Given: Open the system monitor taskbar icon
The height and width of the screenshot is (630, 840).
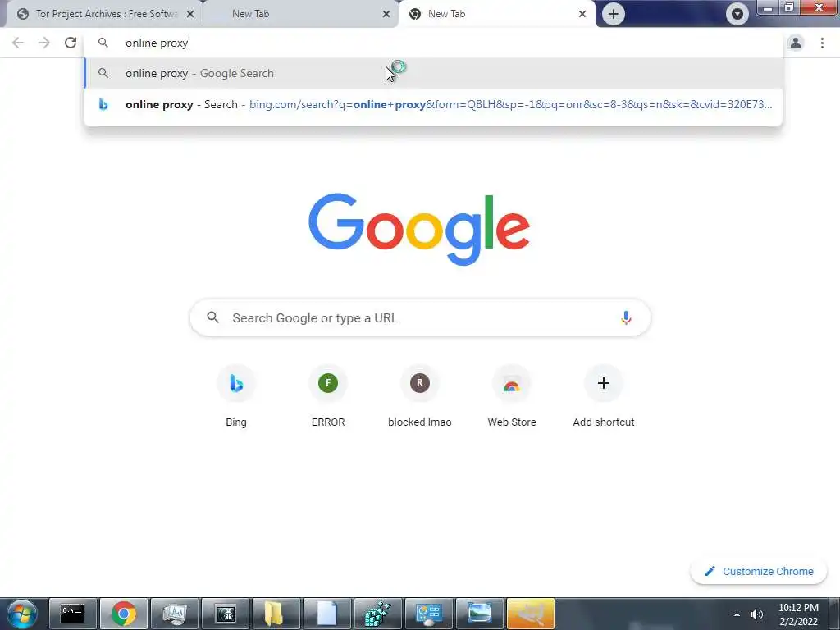Looking at the screenshot, I should (x=175, y=614).
